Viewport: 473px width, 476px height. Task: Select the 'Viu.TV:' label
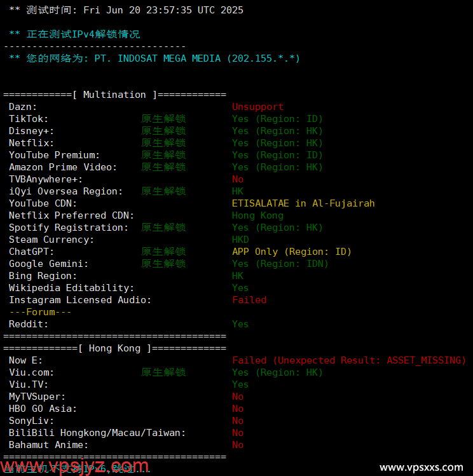(29, 384)
